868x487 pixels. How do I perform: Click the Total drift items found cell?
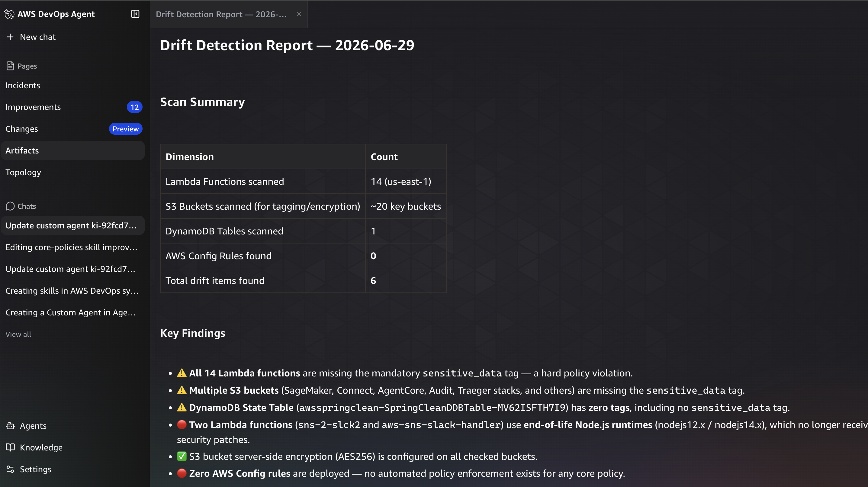pos(263,280)
